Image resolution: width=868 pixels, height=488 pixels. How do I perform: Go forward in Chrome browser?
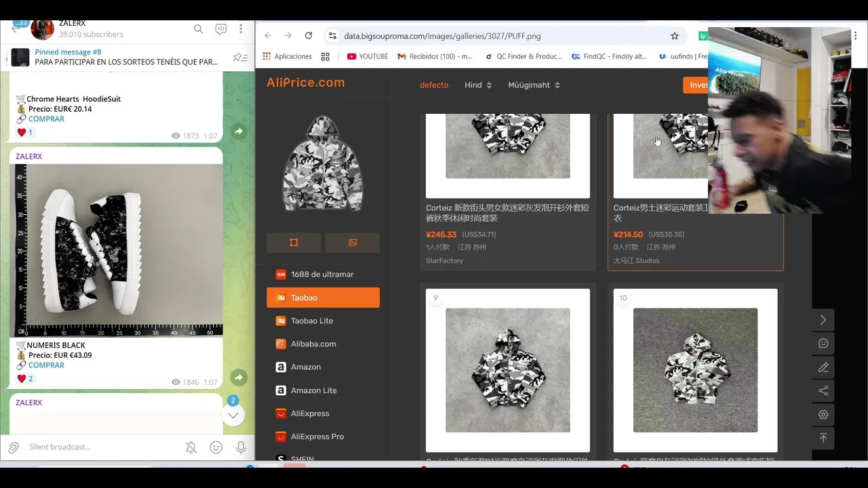click(x=288, y=36)
